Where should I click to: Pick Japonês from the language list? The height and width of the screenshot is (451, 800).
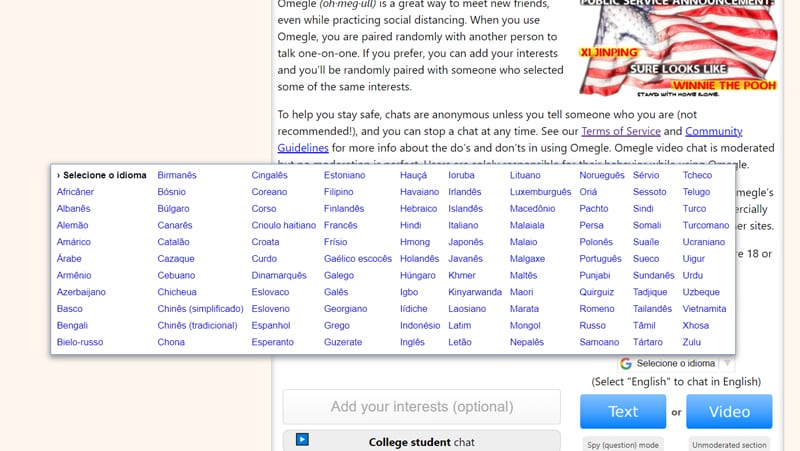tap(465, 242)
